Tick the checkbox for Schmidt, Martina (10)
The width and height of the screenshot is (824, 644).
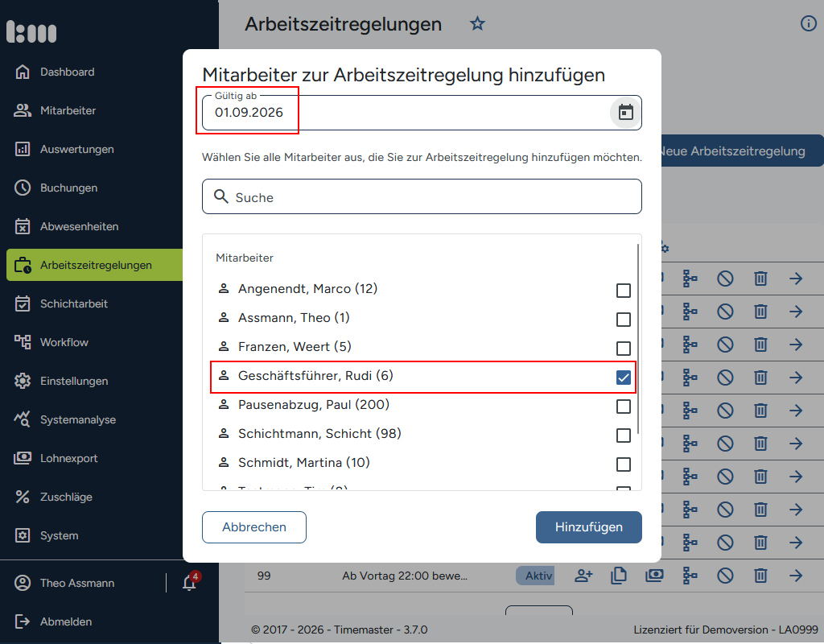(624, 464)
